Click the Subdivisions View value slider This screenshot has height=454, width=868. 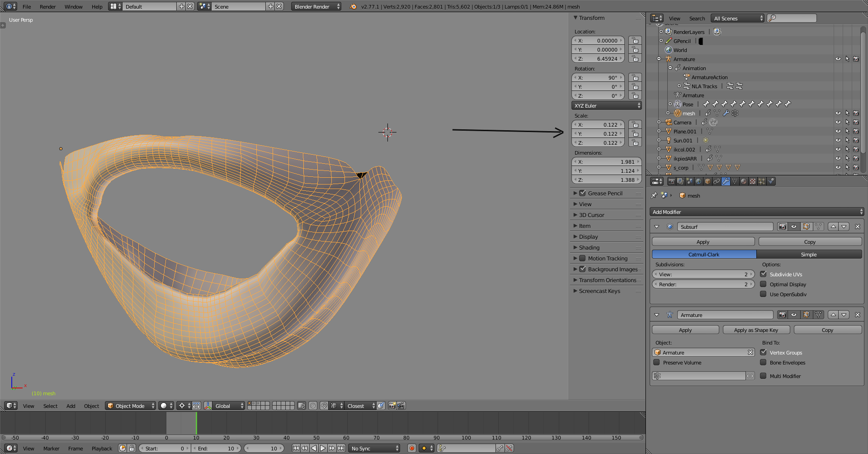[x=703, y=274]
